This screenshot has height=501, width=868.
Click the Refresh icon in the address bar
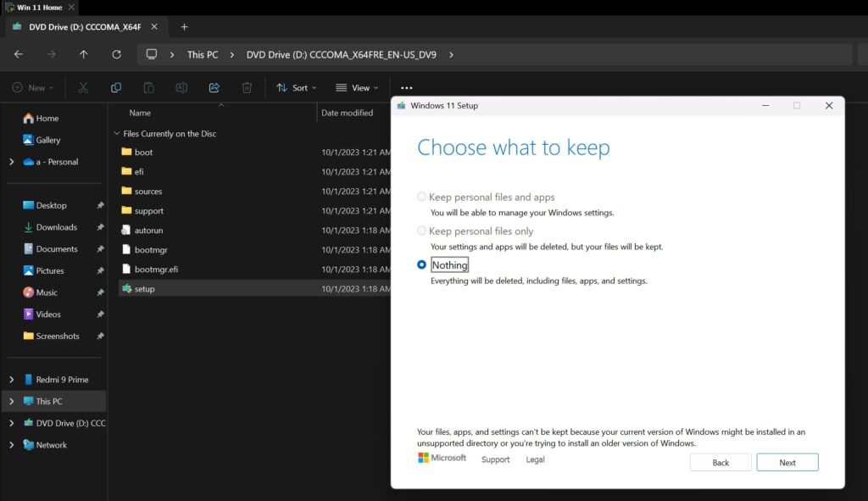click(x=116, y=53)
